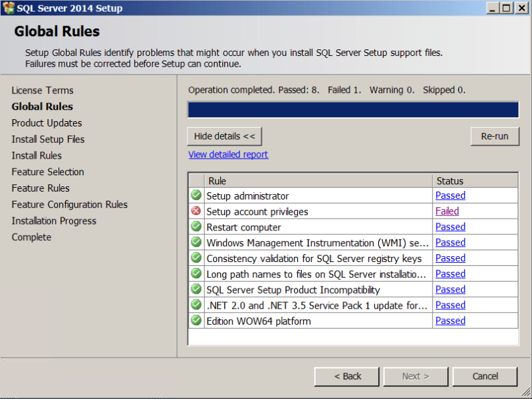
Task: Click the check icon for SQL Server Setup Product Incompatibility
Action: click(196, 289)
